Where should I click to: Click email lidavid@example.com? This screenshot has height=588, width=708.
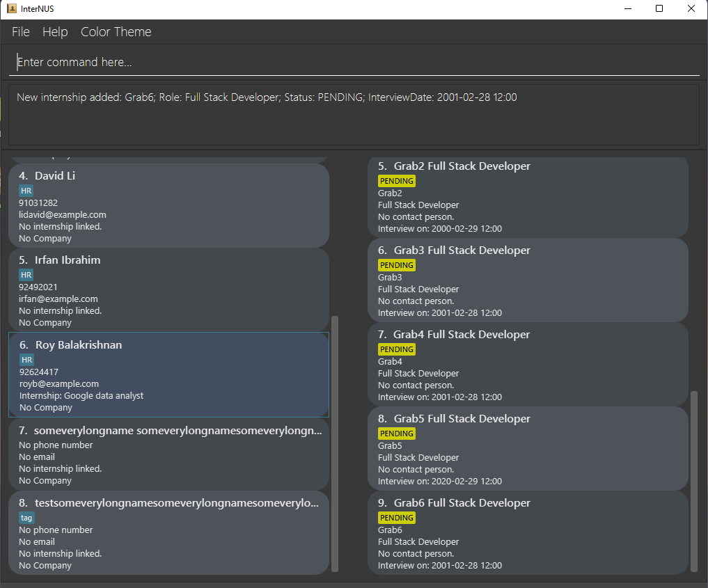(x=63, y=215)
